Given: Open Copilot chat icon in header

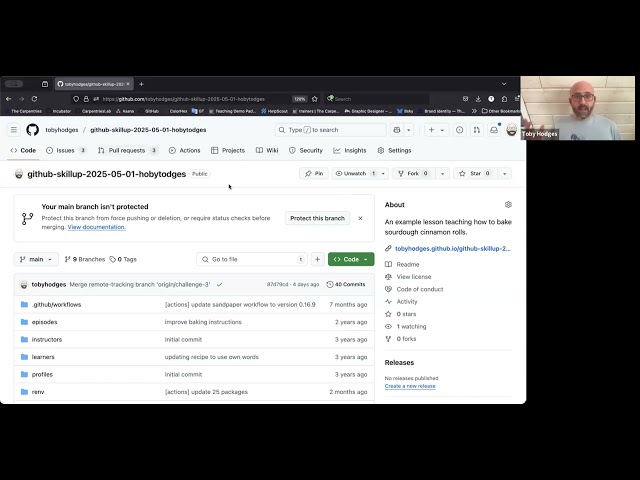Looking at the screenshot, I should [397, 130].
